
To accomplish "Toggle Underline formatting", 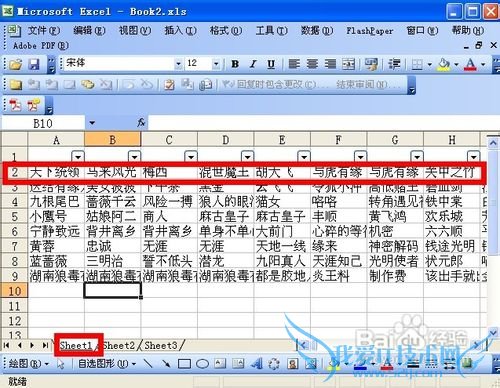I will (271, 64).
